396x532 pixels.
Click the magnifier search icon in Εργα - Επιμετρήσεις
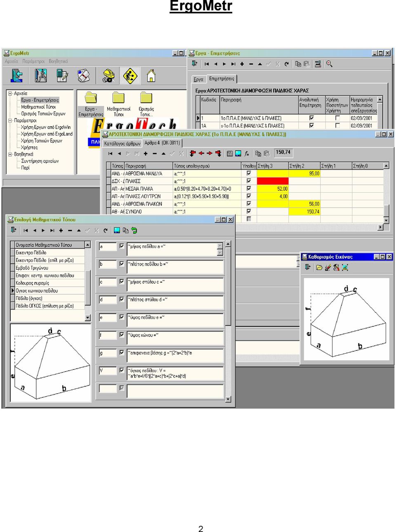pyautogui.click(x=329, y=64)
